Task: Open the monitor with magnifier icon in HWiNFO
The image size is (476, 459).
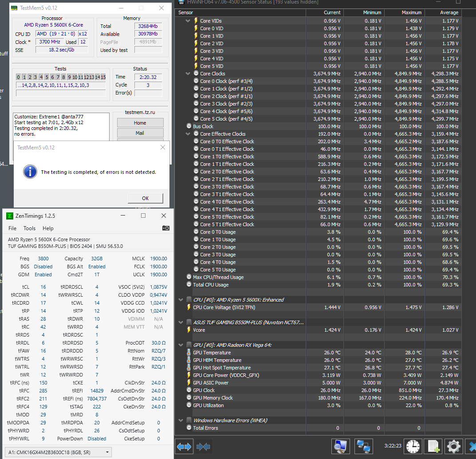Action: [x=340, y=447]
